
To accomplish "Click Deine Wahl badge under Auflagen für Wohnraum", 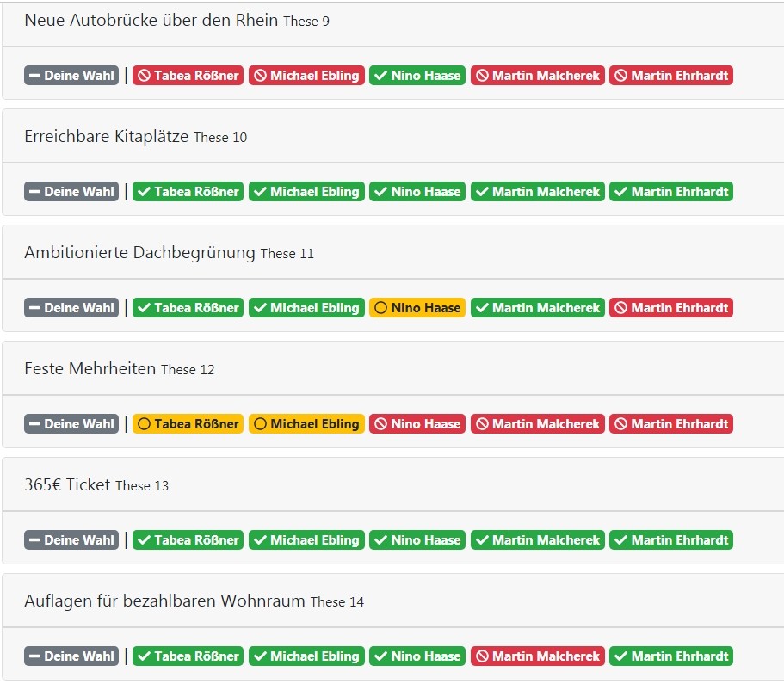I will 71,656.
